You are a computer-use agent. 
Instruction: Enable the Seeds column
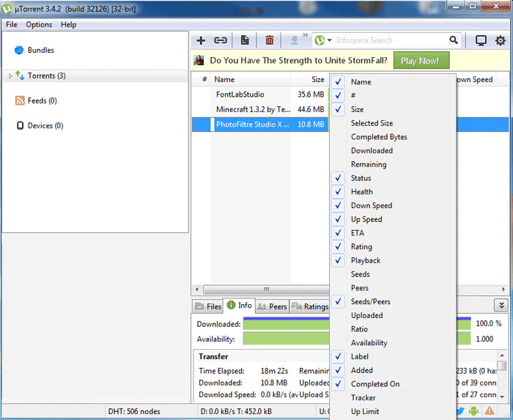(393, 274)
